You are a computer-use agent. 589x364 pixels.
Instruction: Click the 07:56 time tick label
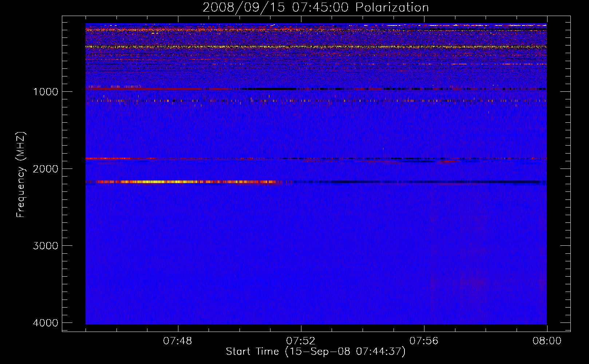(x=424, y=341)
